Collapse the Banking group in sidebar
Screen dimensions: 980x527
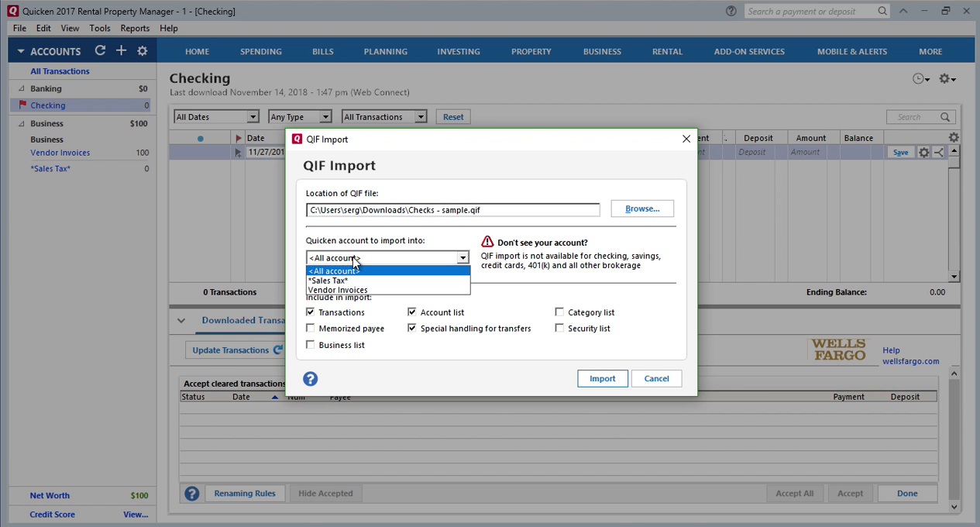point(22,89)
